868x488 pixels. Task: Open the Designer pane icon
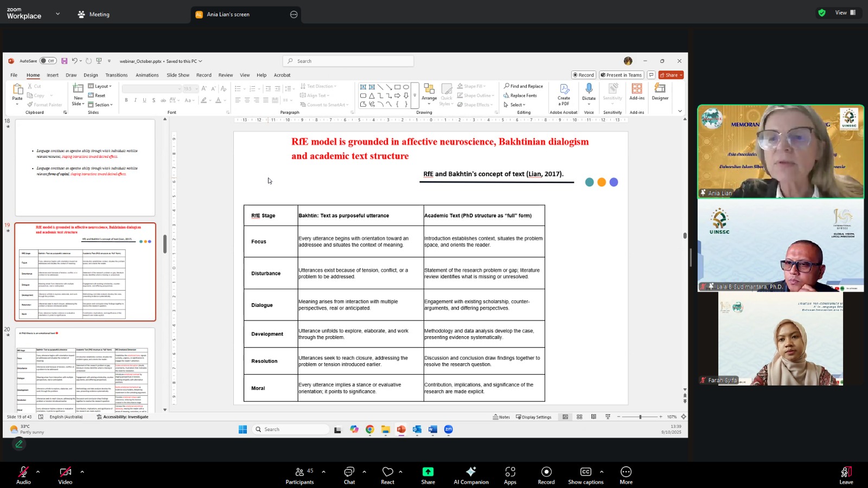[x=660, y=89]
